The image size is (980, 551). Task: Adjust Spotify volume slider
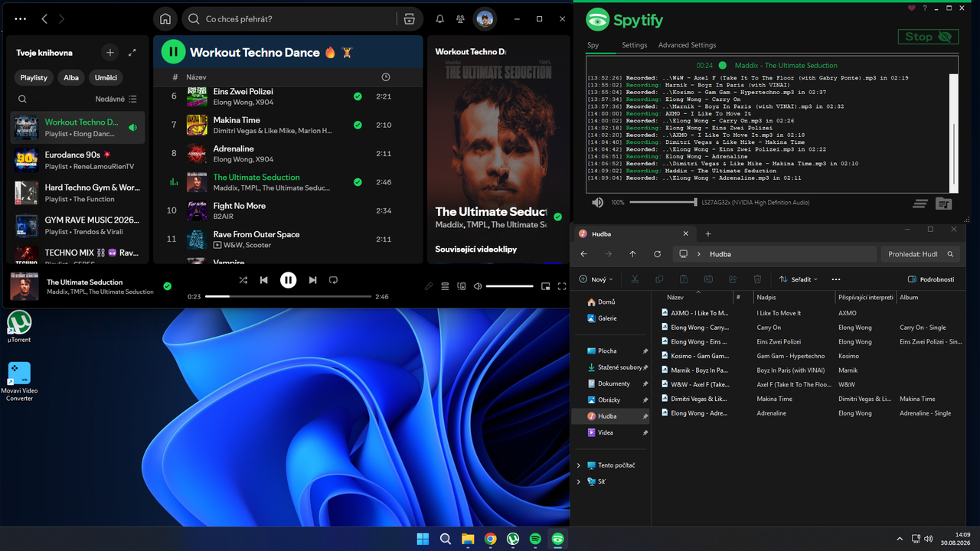(509, 286)
